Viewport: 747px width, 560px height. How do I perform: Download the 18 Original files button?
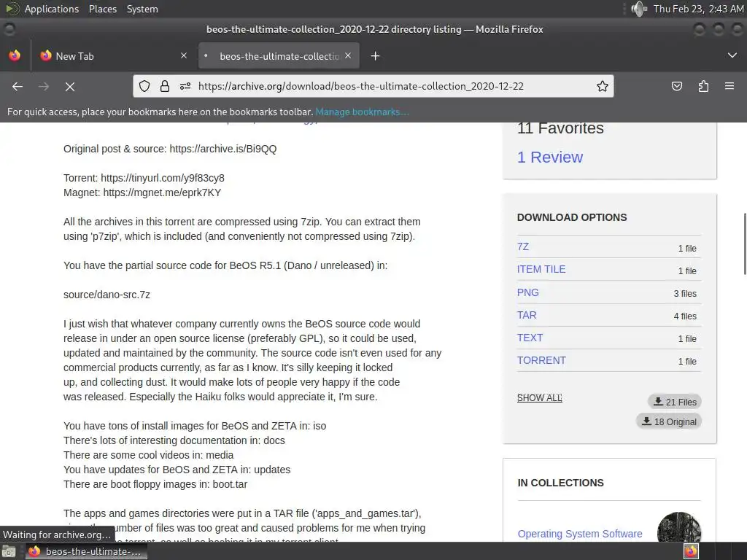pos(669,421)
